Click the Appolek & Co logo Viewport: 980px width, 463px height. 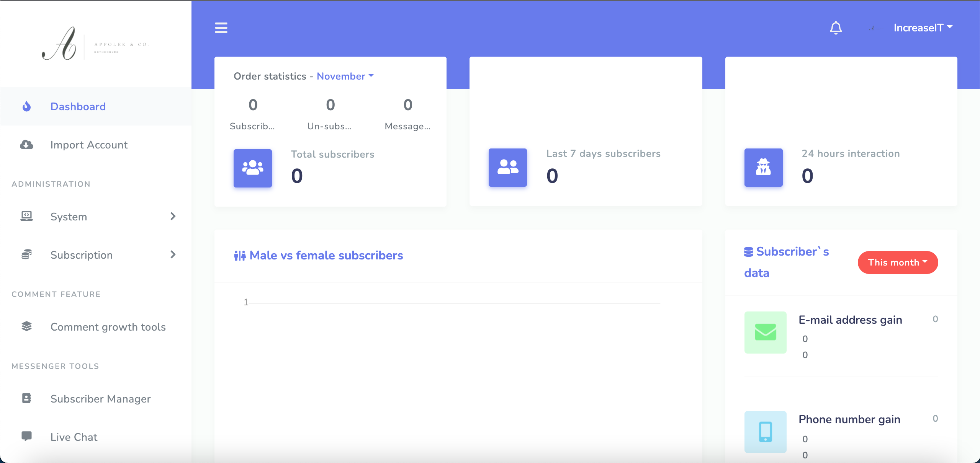tap(95, 44)
